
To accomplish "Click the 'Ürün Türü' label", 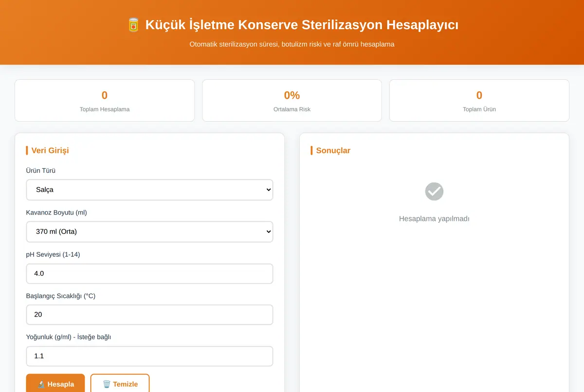I will (41, 171).
